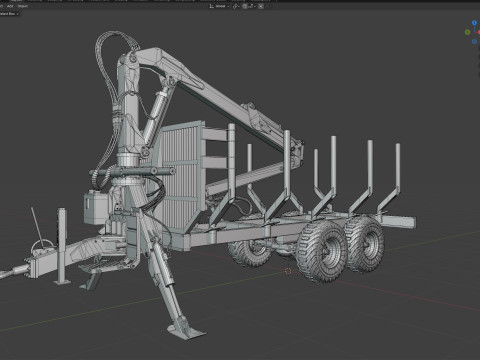
Task: Open the snapping options dropdown
Action: (251, 6)
